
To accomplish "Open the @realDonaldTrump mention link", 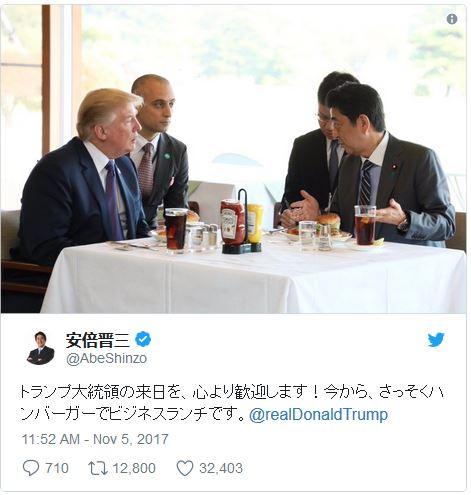I will pos(318,415).
